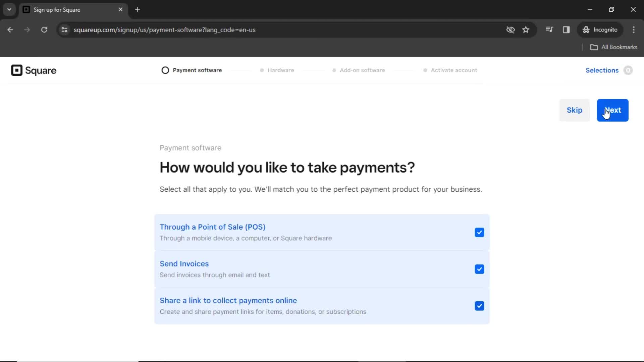The height and width of the screenshot is (362, 644).
Task: Select the Activate account tab
Action: pos(453,70)
